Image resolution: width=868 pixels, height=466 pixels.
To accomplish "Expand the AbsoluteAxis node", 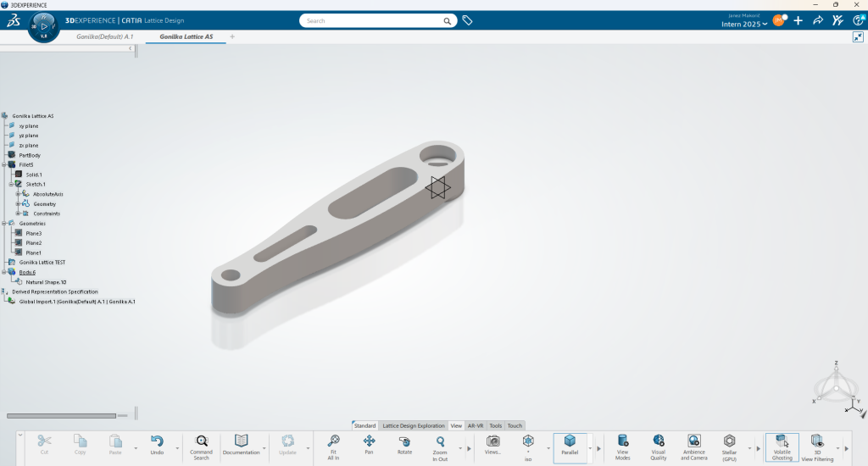I will pyautogui.click(x=18, y=194).
